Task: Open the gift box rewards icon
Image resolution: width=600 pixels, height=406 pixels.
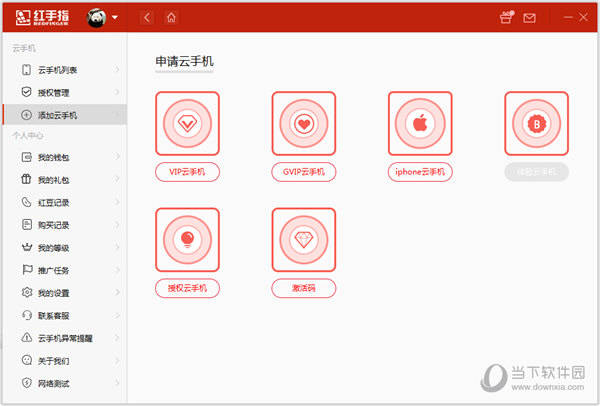Action: coord(507,18)
